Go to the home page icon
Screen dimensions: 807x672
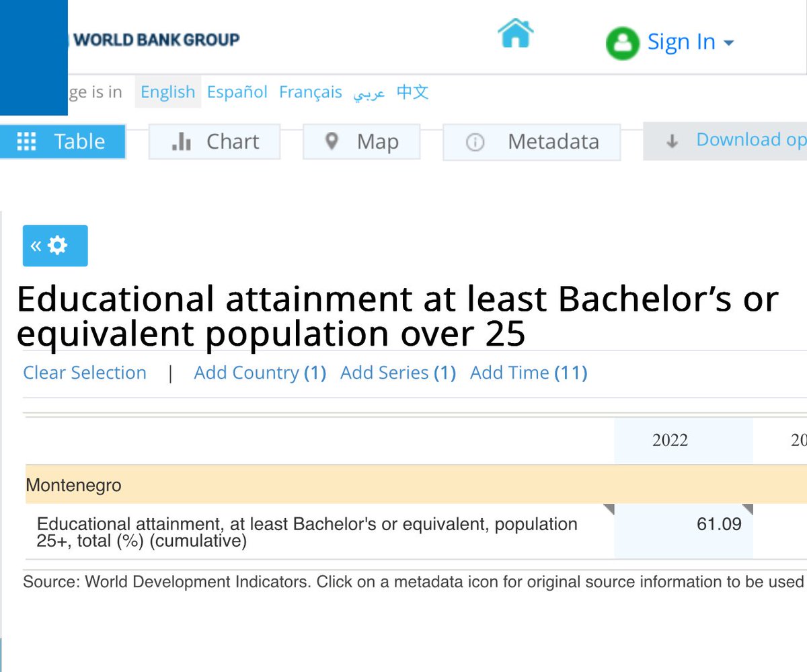click(x=515, y=33)
